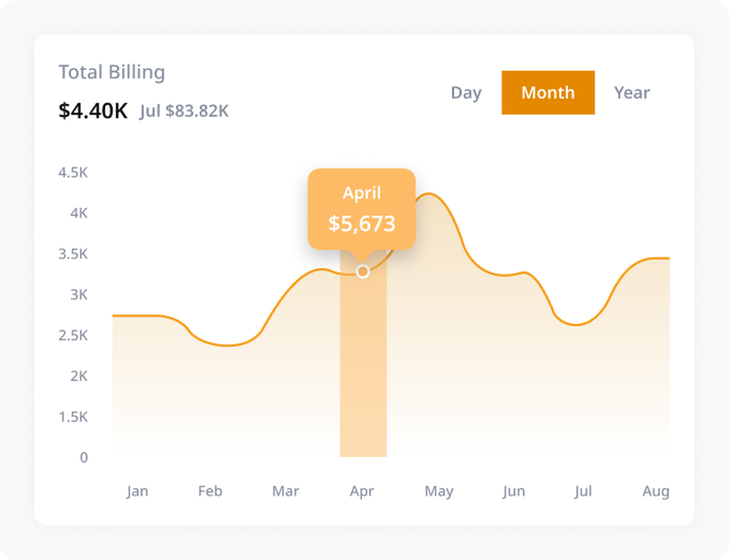
Task: Click the highlighted April column band
Action: pos(363,368)
